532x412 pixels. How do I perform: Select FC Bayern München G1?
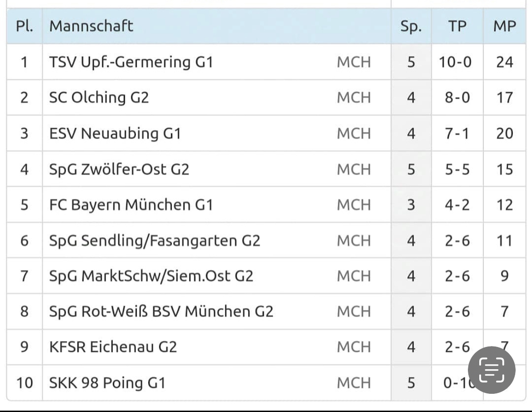point(131,205)
